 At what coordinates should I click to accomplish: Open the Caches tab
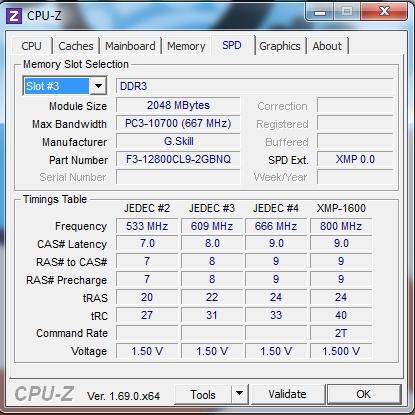(x=76, y=46)
